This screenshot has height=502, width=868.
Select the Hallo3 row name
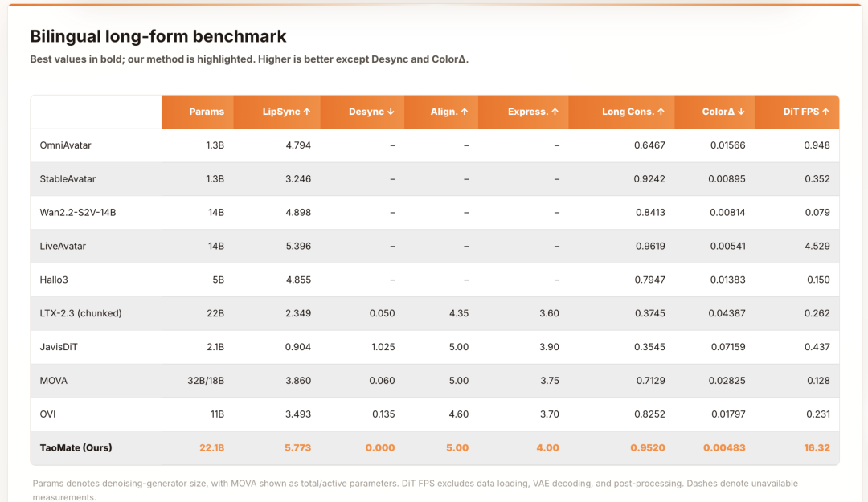(x=54, y=280)
